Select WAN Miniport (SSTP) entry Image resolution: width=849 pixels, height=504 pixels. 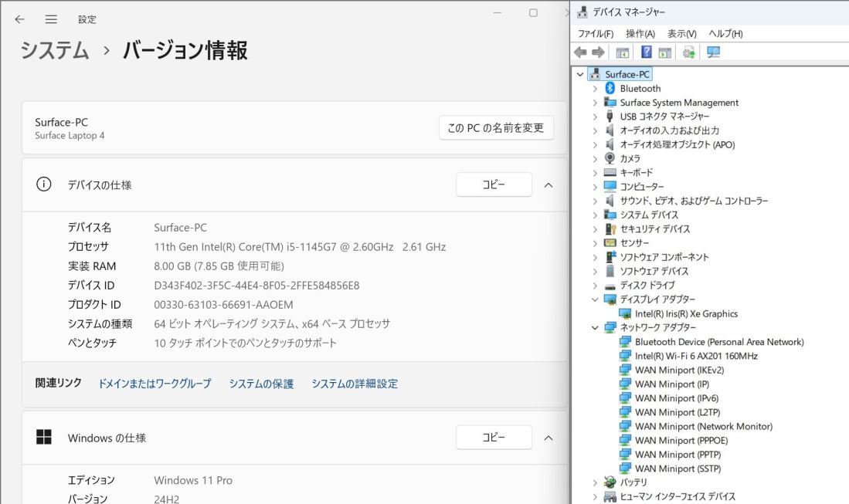[x=678, y=468]
